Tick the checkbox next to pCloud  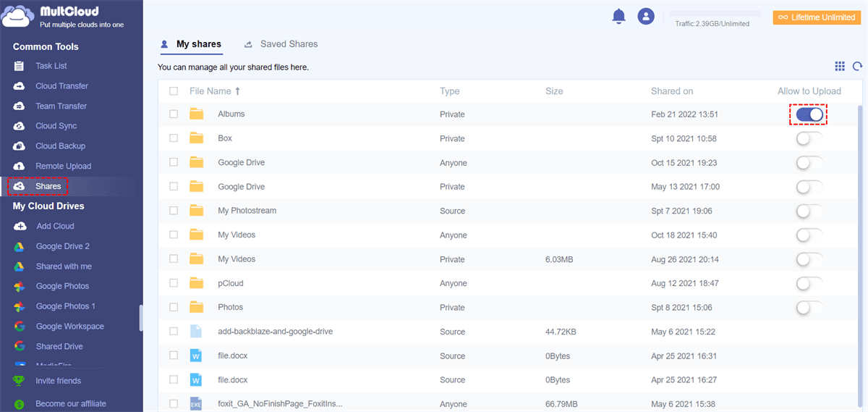tap(174, 283)
